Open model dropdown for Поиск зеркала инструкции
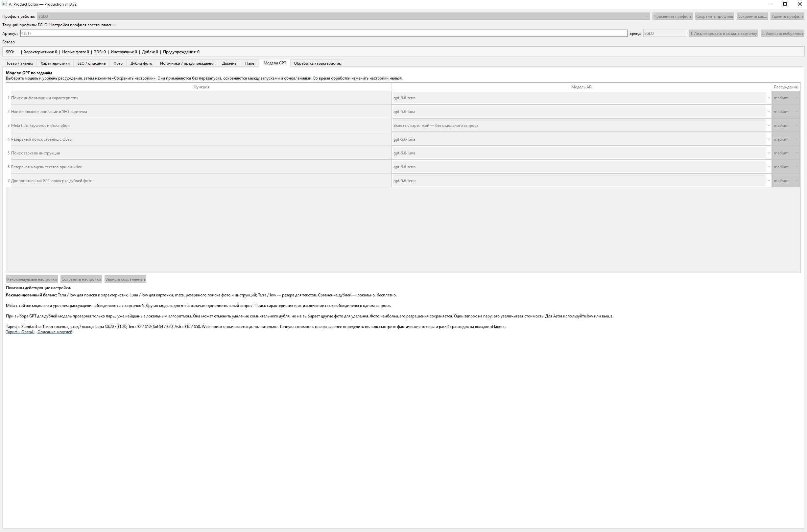Viewport: 807px width, 532px height. click(x=582, y=153)
